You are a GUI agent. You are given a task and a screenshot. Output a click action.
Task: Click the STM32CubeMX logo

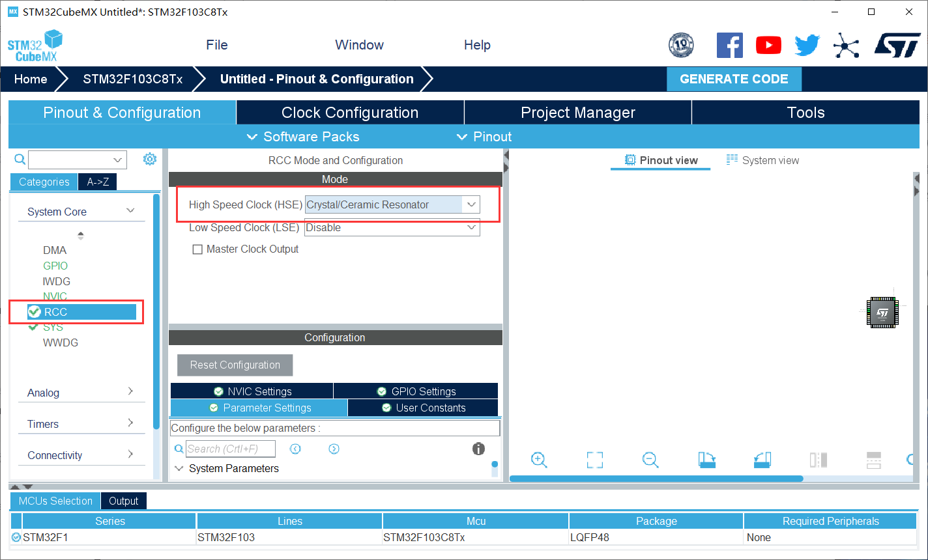tap(35, 46)
